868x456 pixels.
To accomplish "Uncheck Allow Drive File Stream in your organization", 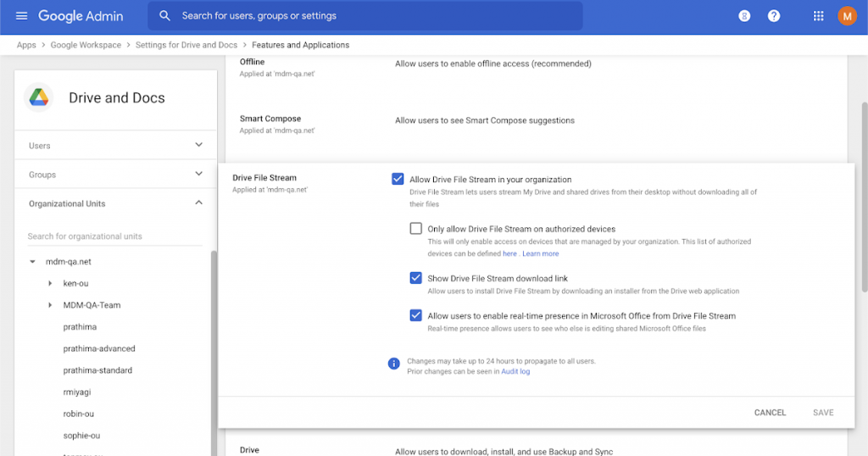I will pos(398,179).
